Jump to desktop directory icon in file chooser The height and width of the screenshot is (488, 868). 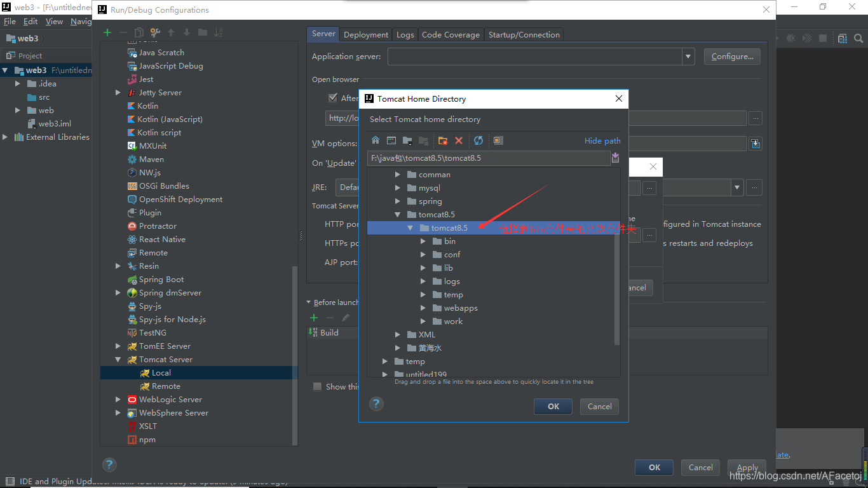391,140
